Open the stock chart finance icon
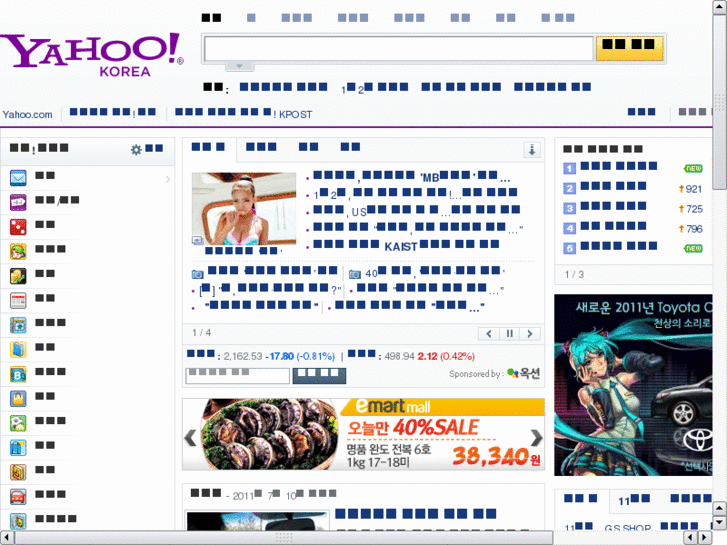Image resolution: width=727 pixels, height=545 pixels. click(18, 276)
